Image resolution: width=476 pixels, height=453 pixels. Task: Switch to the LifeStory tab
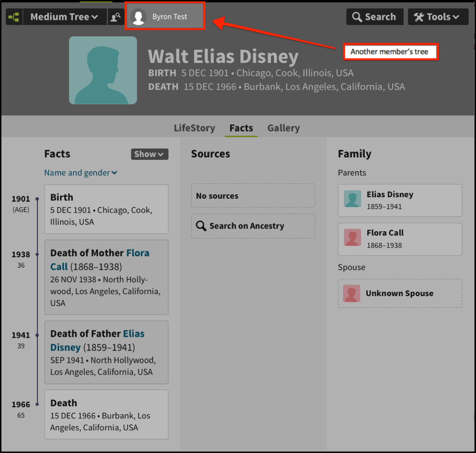[x=194, y=128]
